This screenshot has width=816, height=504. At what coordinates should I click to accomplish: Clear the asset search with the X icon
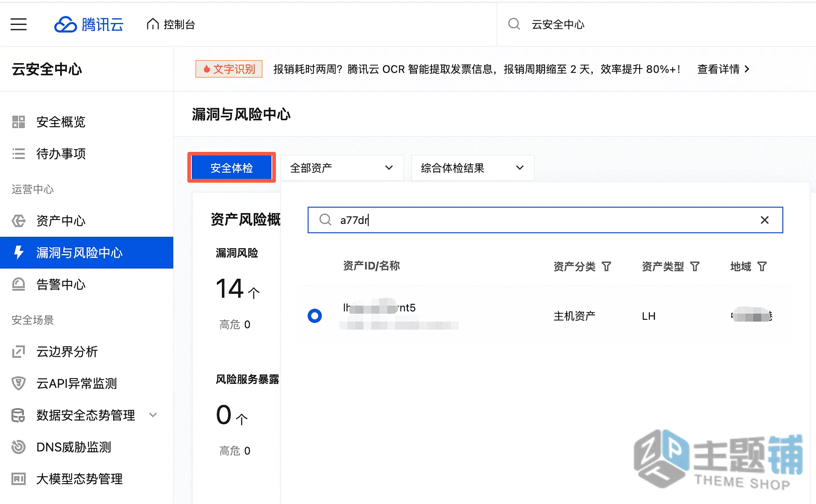click(x=764, y=220)
